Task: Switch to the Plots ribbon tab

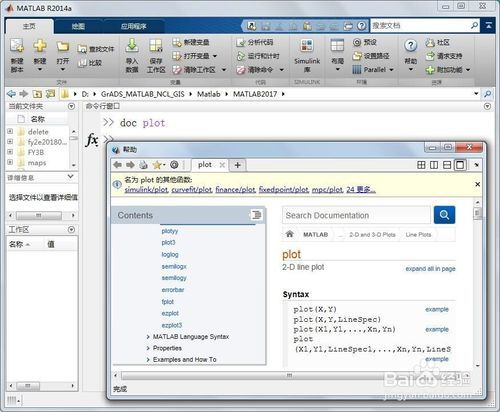Action: point(78,26)
